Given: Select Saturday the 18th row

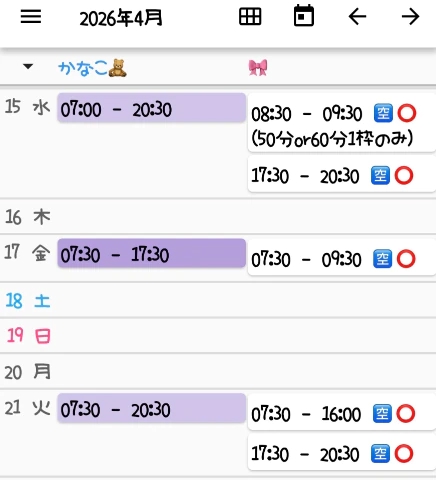Looking at the screenshot, I should [218, 301].
